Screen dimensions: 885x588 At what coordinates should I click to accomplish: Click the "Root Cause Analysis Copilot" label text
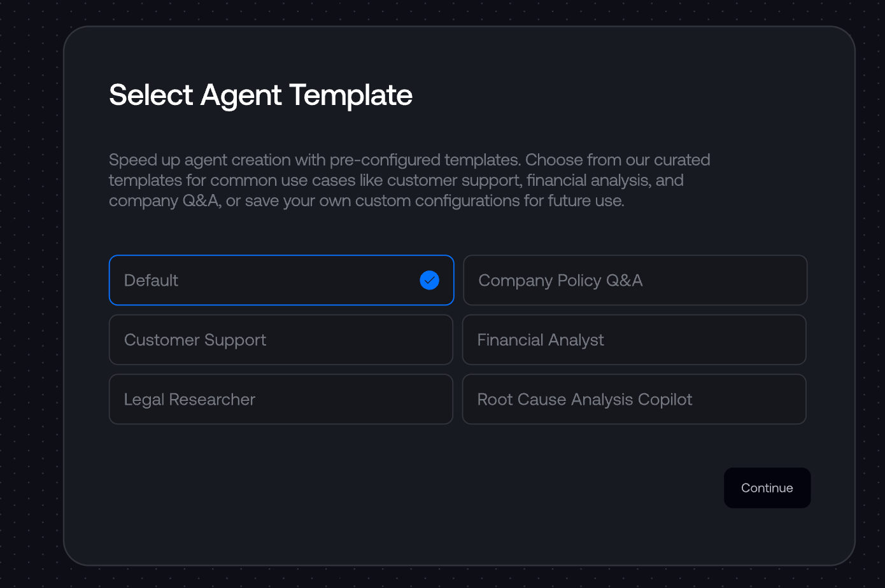584,400
